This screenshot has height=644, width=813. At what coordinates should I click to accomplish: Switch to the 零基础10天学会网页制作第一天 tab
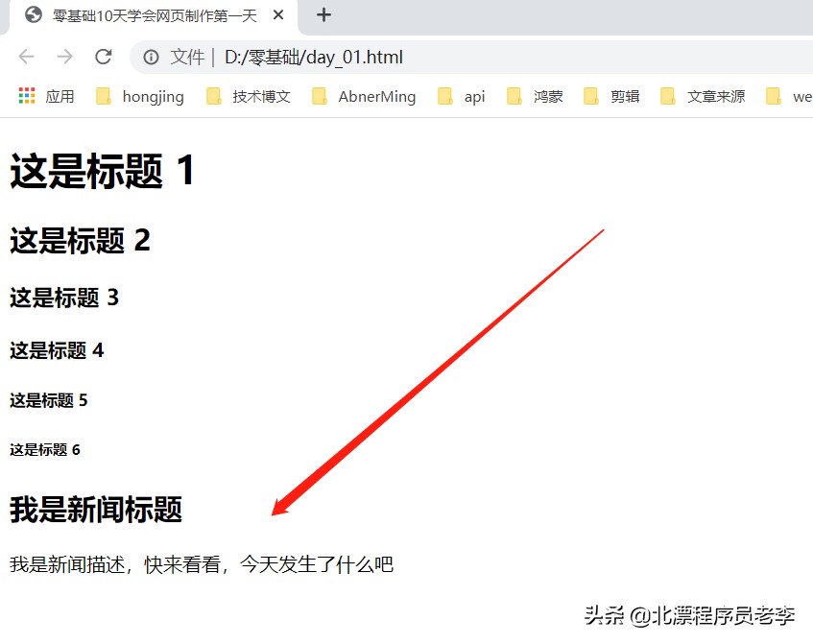tap(154, 16)
